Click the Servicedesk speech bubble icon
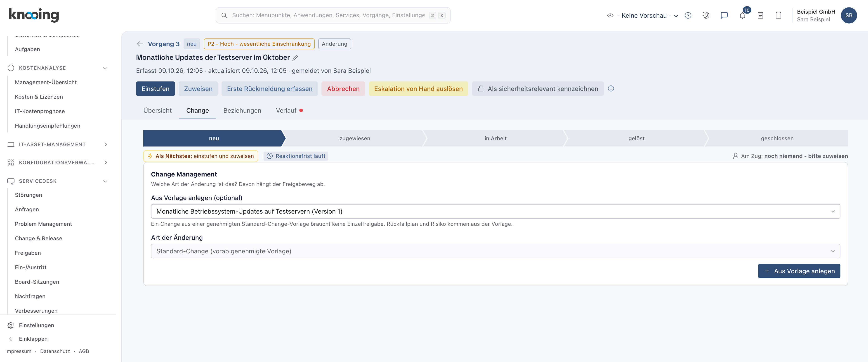Image resolution: width=868 pixels, height=362 pixels. (11, 181)
